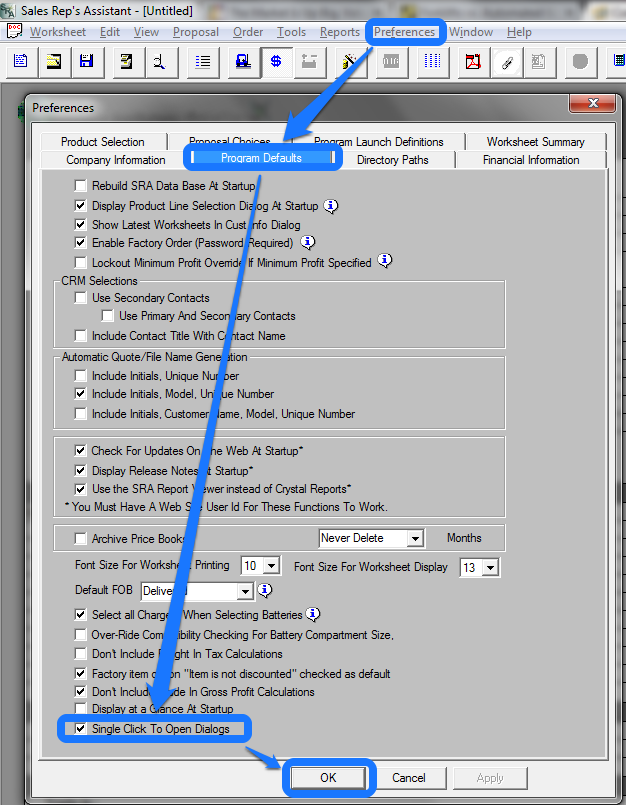Image resolution: width=626 pixels, height=805 pixels.
Task: Click the grayed 010 counter toolbar icon
Action: 391,62
